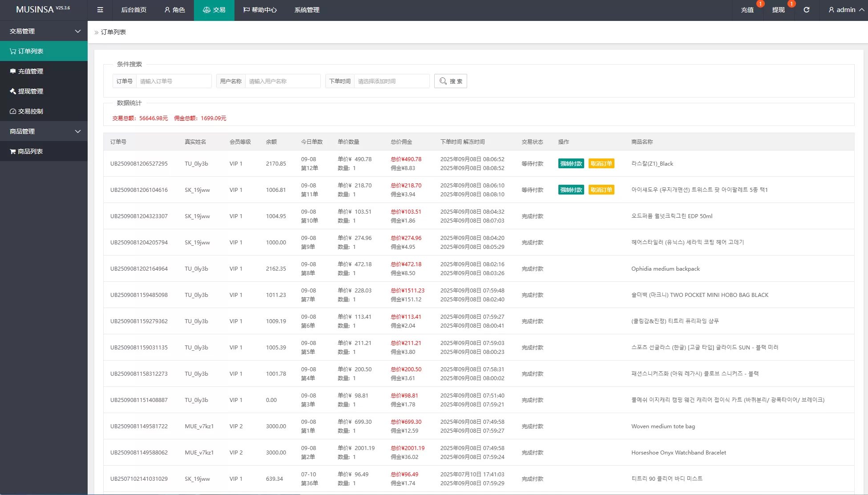The width and height of the screenshot is (868, 495).
Task: Click the 搜索 search button
Action: tap(450, 81)
